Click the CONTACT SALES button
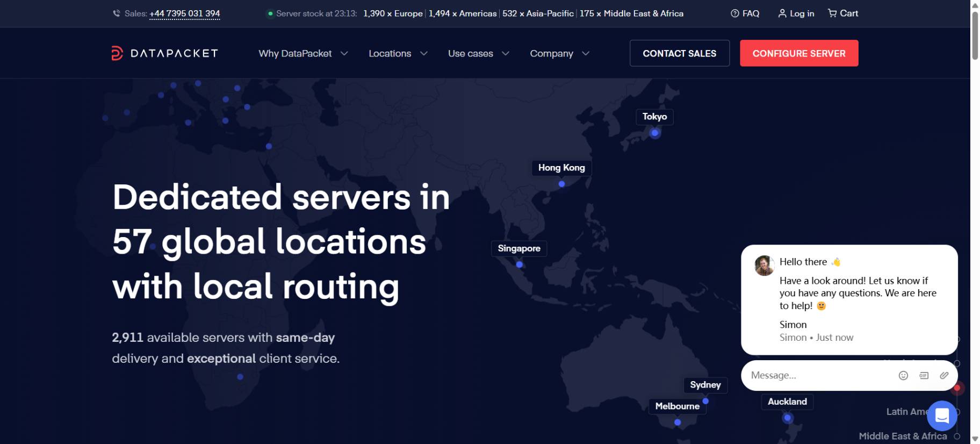Screen dimensions: 980x444 pyautogui.click(x=680, y=53)
